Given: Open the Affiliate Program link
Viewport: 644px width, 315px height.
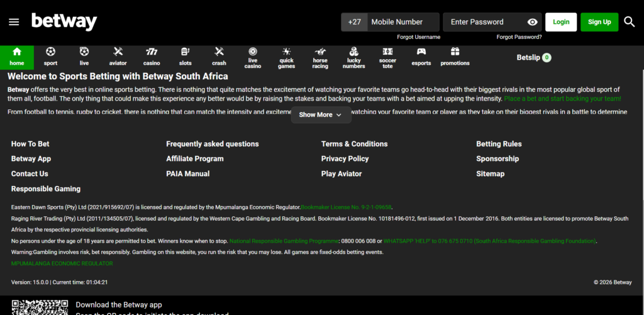Looking at the screenshot, I should tap(195, 158).
